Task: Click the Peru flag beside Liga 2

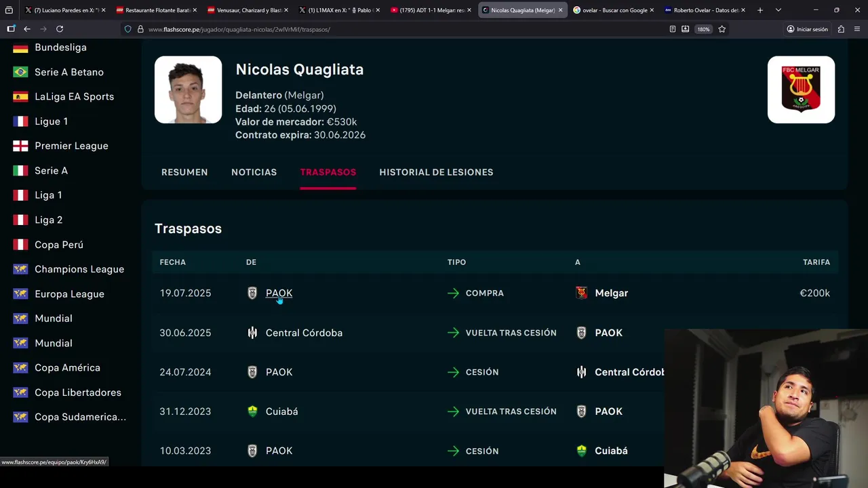Action: click(x=20, y=220)
